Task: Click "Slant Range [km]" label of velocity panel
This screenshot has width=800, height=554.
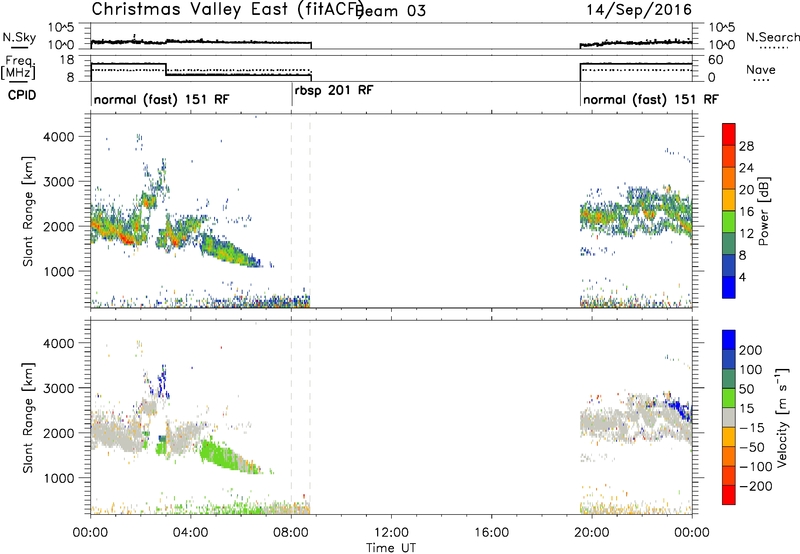Action: coord(28,418)
